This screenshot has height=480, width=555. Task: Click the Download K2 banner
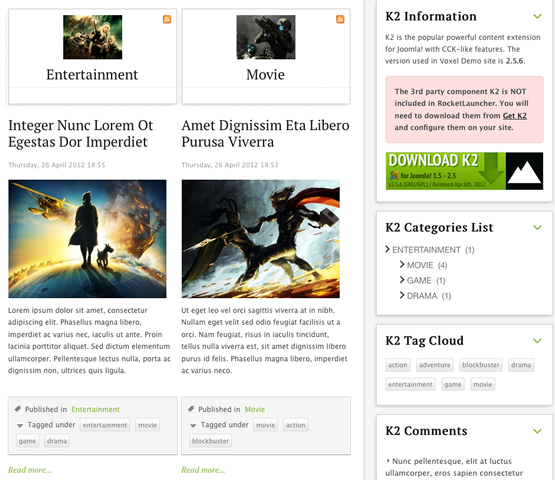(x=464, y=171)
